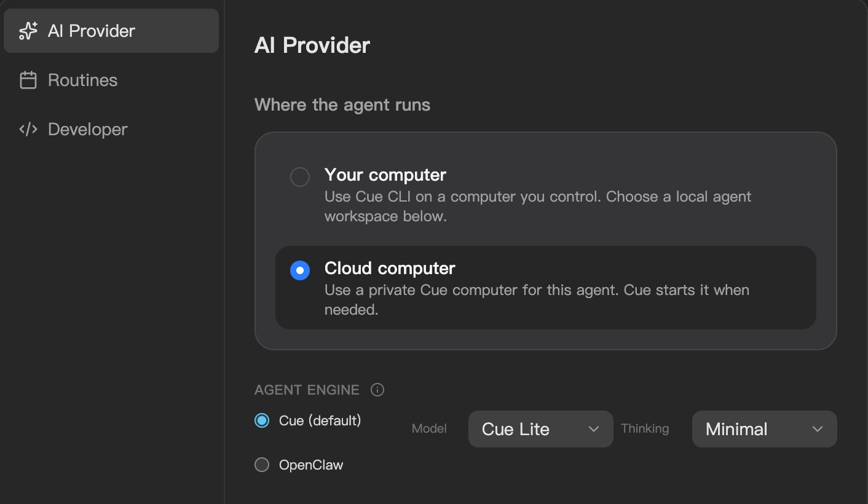
Task: Click the AI Provider page heading
Action: coord(312,45)
